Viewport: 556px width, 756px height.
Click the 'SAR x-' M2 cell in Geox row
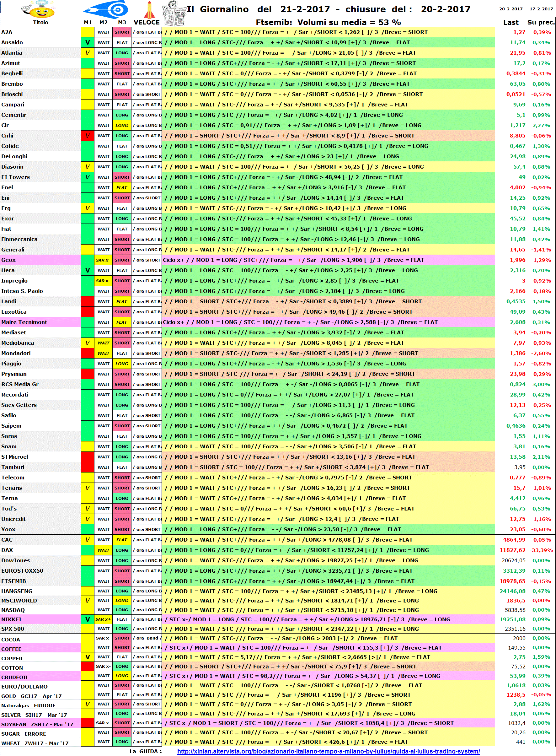click(x=103, y=260)
